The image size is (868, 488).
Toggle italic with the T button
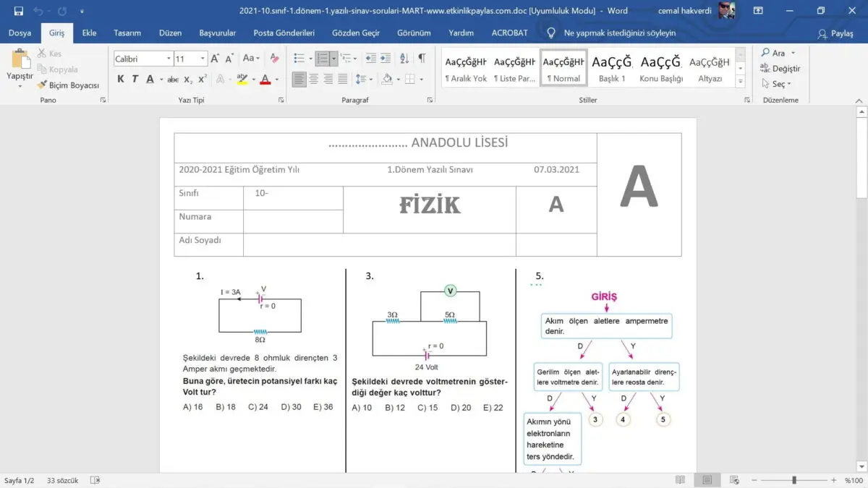click(135, 80)
